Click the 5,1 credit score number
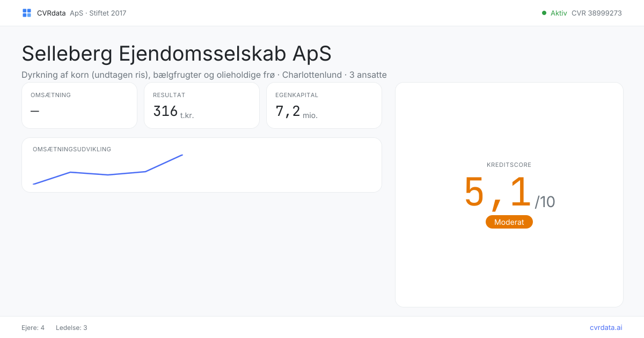The image size is (644, 338). coord(498,193)
